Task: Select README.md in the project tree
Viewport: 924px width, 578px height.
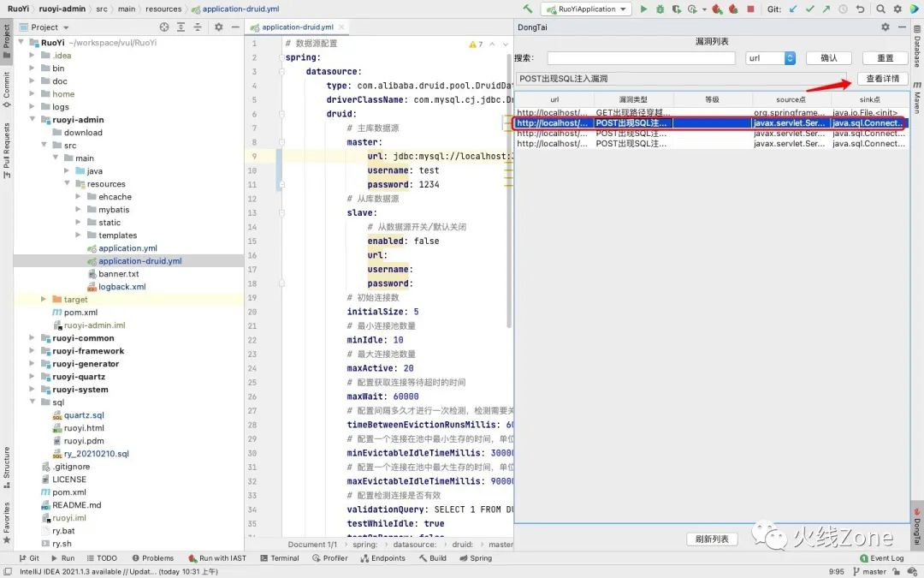Action: pyautogui.click(x=77, y=505)
